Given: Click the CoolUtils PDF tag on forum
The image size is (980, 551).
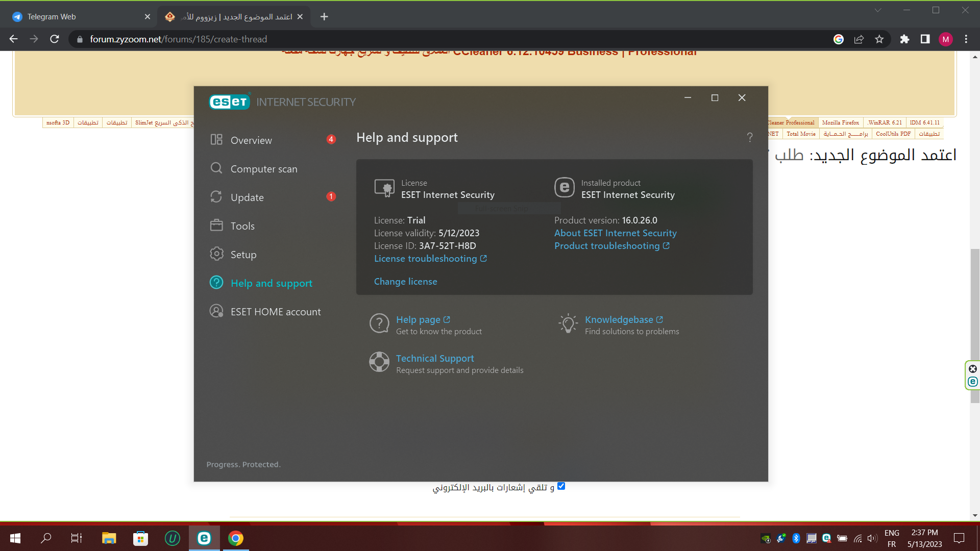Looking at the screenshot, I should [893, 134].
